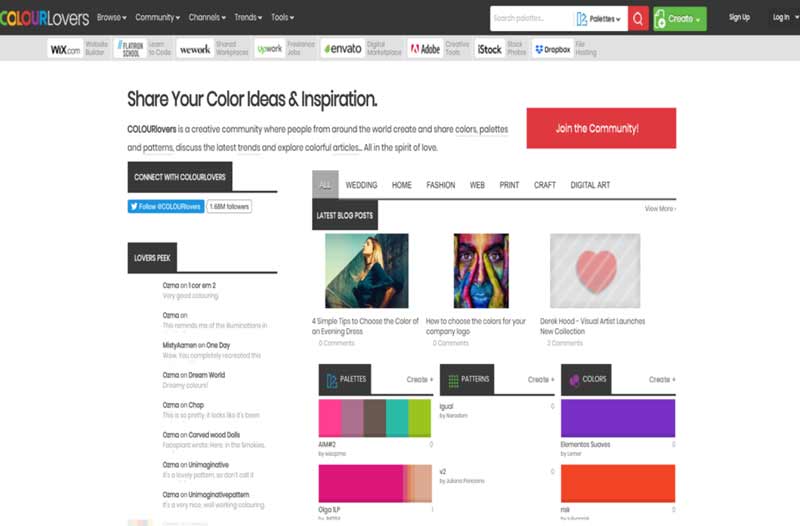Viewport: 800px width, 526px height.
Task: Switch to the WEB tab
Action: click(x=477, y=185)
